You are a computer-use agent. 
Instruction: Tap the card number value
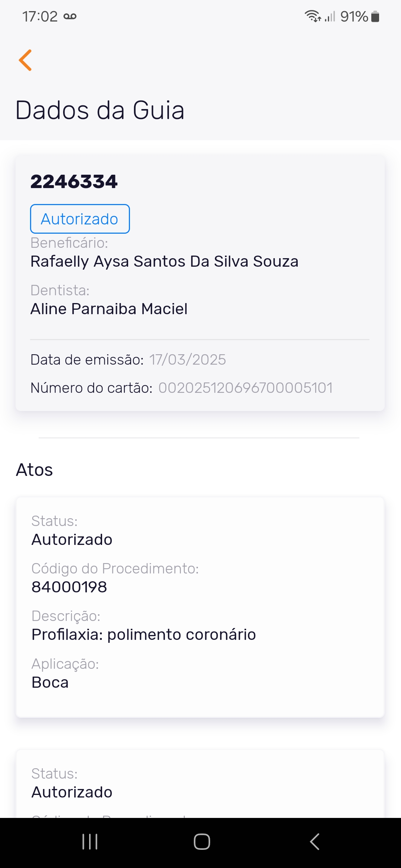click(245, 388)
